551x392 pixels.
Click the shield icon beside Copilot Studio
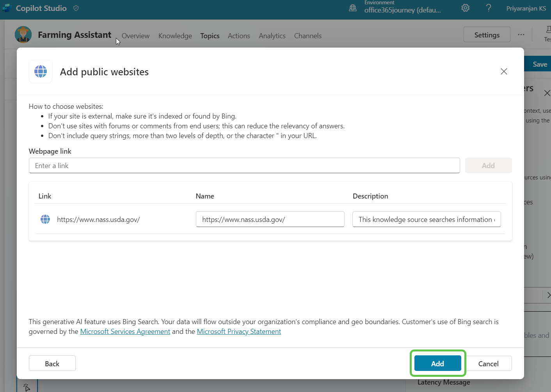(x=76, y=8)
